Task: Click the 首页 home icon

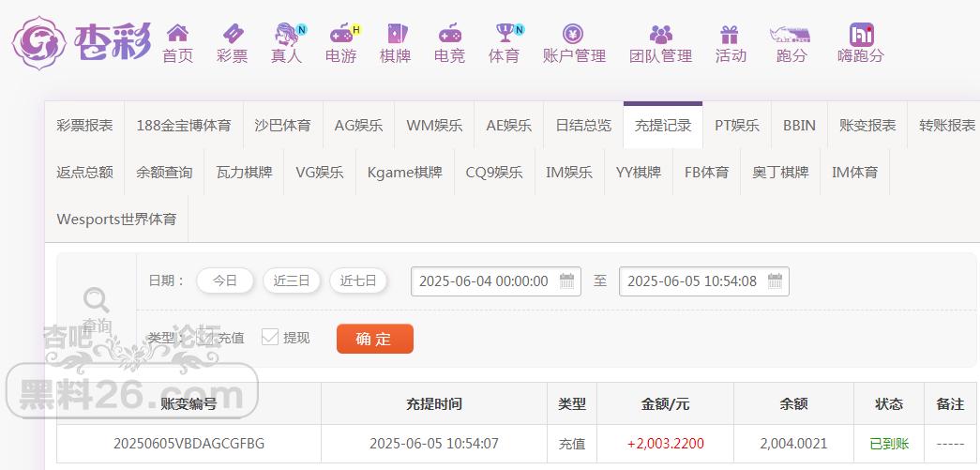Action: 177,34
